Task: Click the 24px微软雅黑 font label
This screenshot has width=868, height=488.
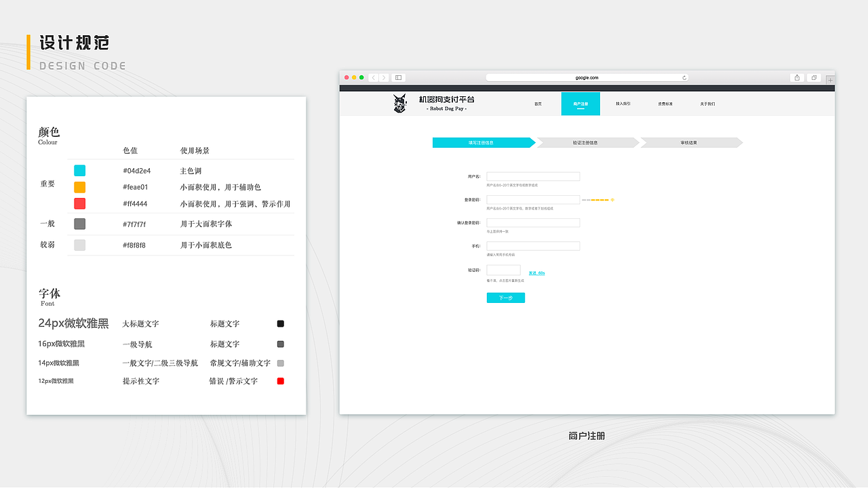Action: pos(73,323)
